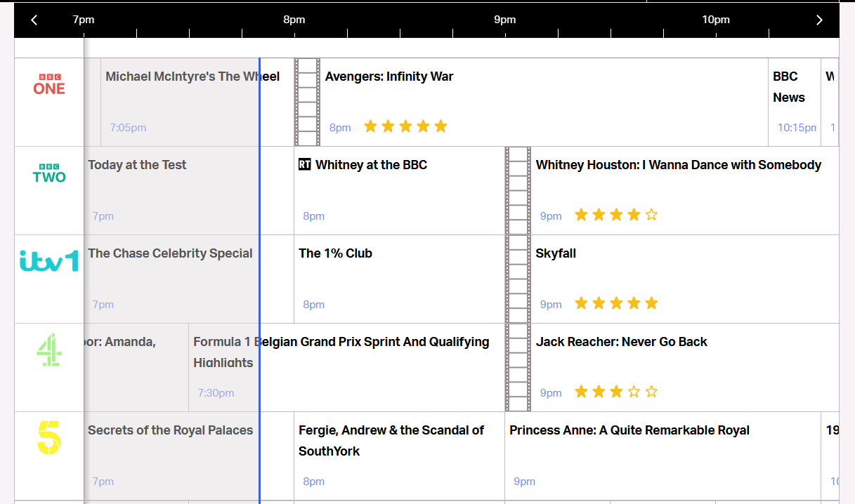Screen dimensions: 855x504
Task: Click the 7:05pm start time on BBC One
Action: 128,128
